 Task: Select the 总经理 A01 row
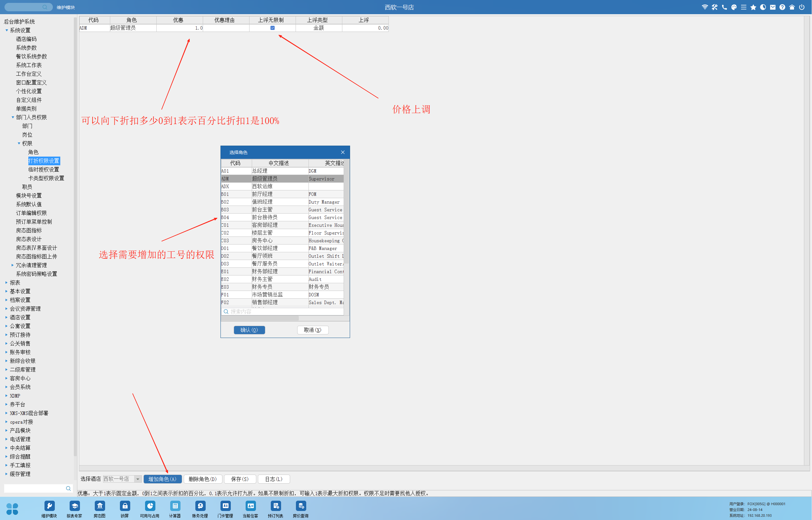click(282, 171)
